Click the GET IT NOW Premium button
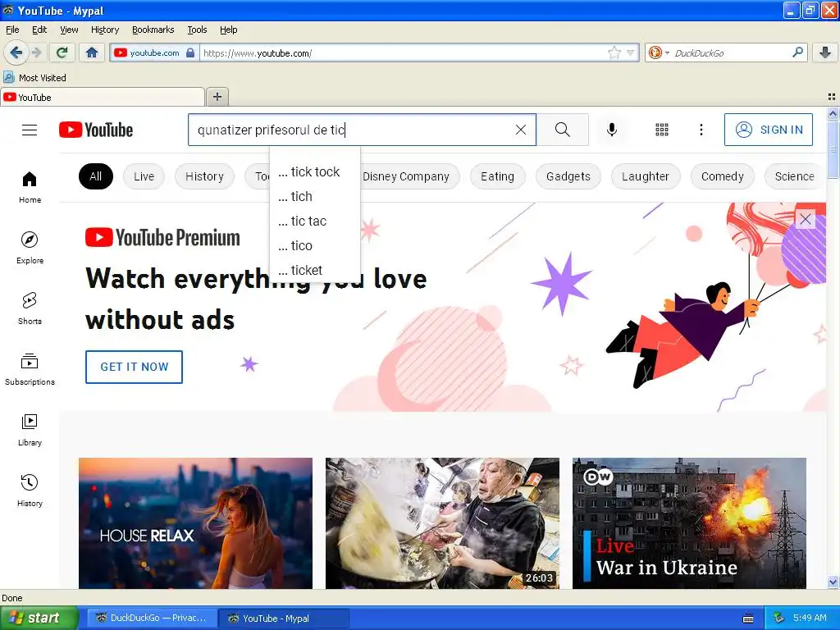The width and height of the screenshot is (840, 630). (134, 367)
